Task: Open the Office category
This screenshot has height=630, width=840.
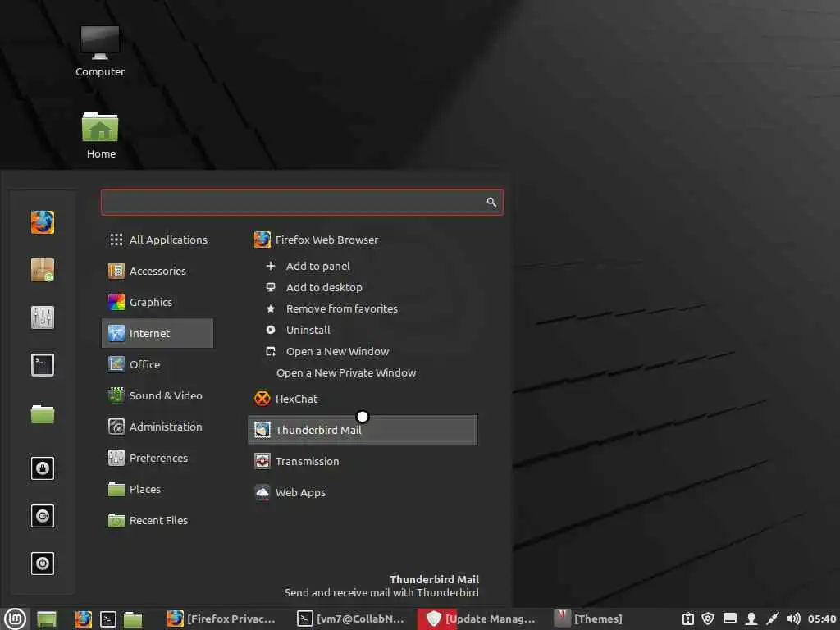Action: (157, 364)
